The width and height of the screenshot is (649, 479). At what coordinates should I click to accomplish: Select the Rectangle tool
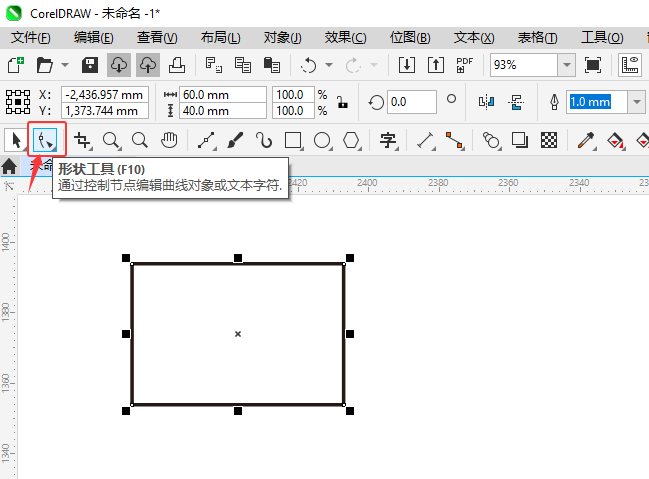293,140
